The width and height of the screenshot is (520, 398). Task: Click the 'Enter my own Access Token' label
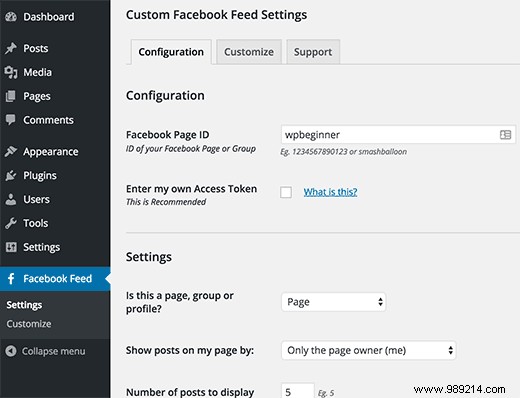(x=191, y=189)
